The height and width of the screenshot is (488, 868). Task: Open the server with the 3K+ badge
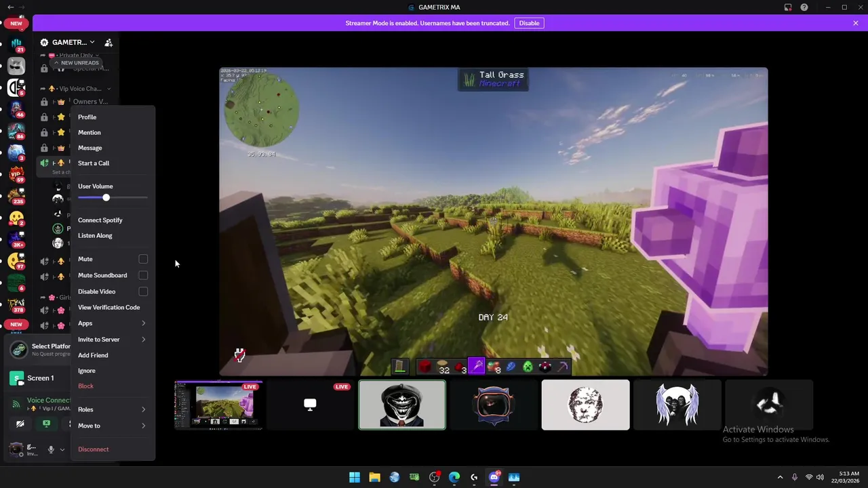[x=16, y=239]
